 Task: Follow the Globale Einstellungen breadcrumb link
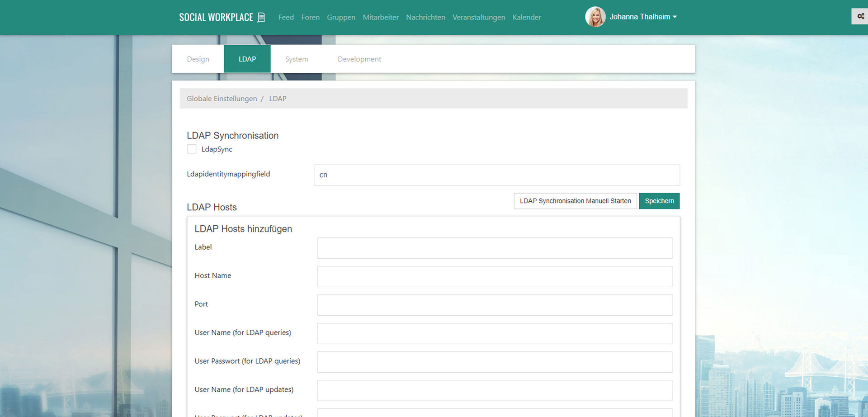(x=222, y=99)
